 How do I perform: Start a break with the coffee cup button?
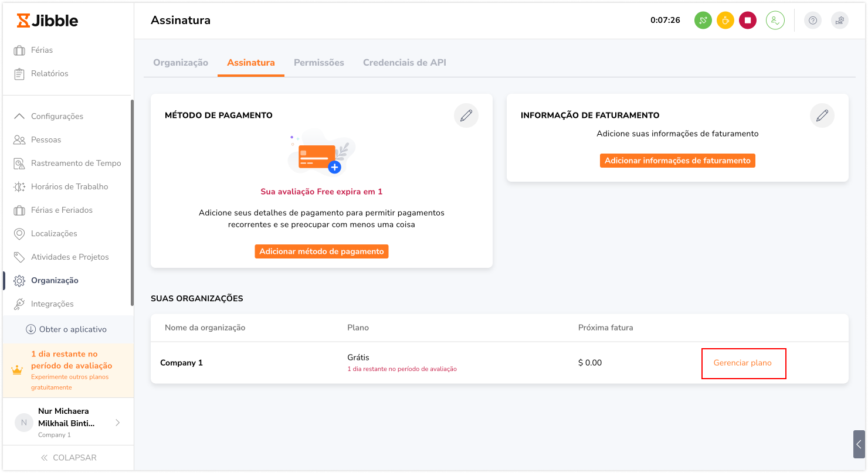point(725,21)
